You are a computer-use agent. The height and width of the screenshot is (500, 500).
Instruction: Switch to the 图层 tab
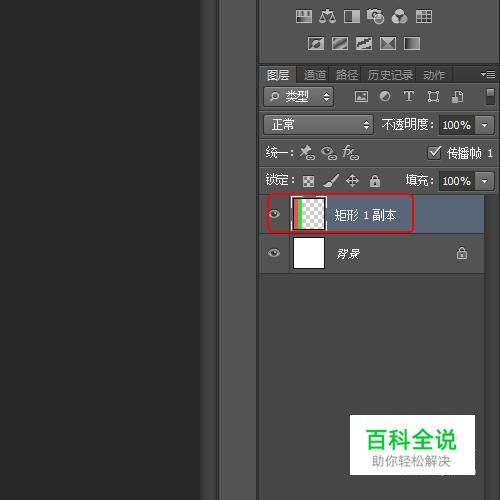(x=278, y=75)
